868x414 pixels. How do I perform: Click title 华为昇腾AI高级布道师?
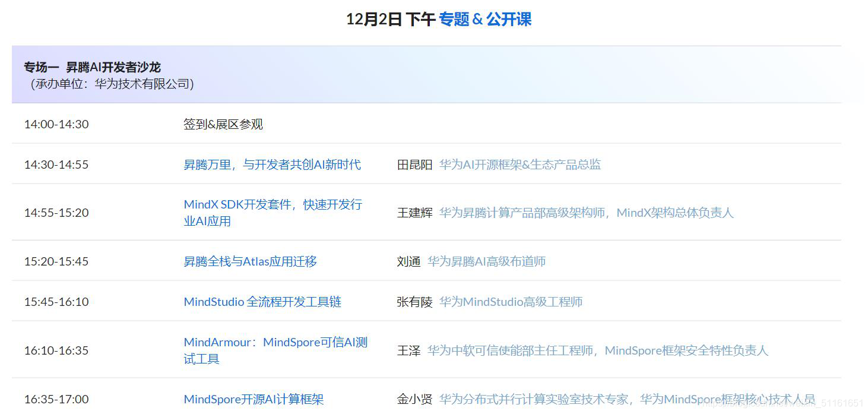(x=487, y=261)
